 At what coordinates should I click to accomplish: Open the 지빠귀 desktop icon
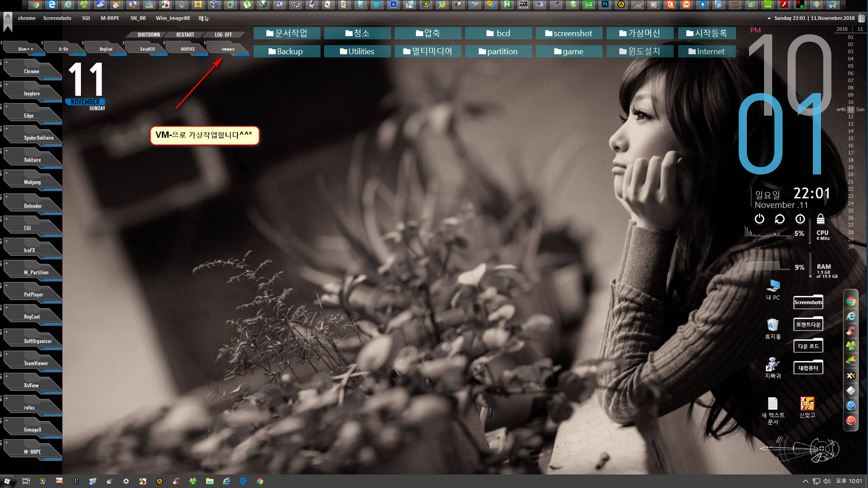(773, 368)
